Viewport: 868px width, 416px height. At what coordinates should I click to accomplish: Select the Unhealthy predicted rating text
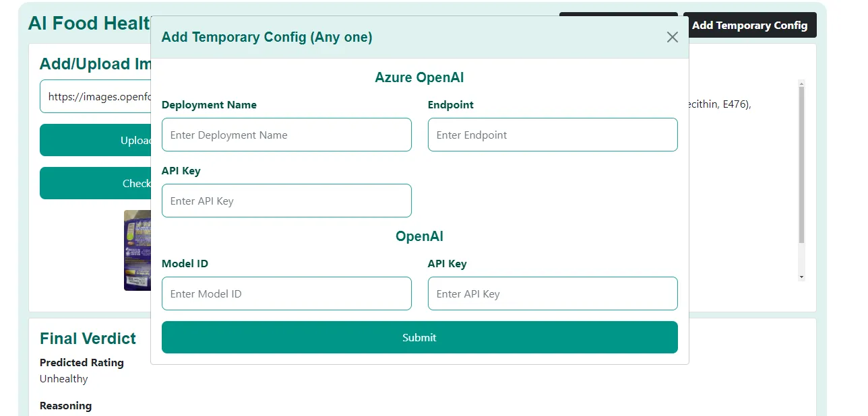64,379
